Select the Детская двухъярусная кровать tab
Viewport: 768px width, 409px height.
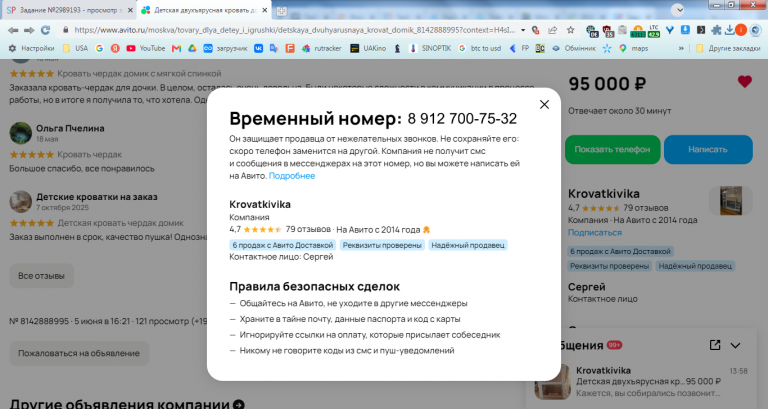[203, 10]
